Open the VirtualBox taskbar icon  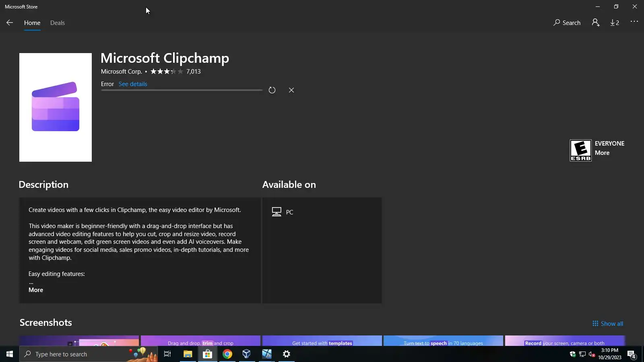247,354
